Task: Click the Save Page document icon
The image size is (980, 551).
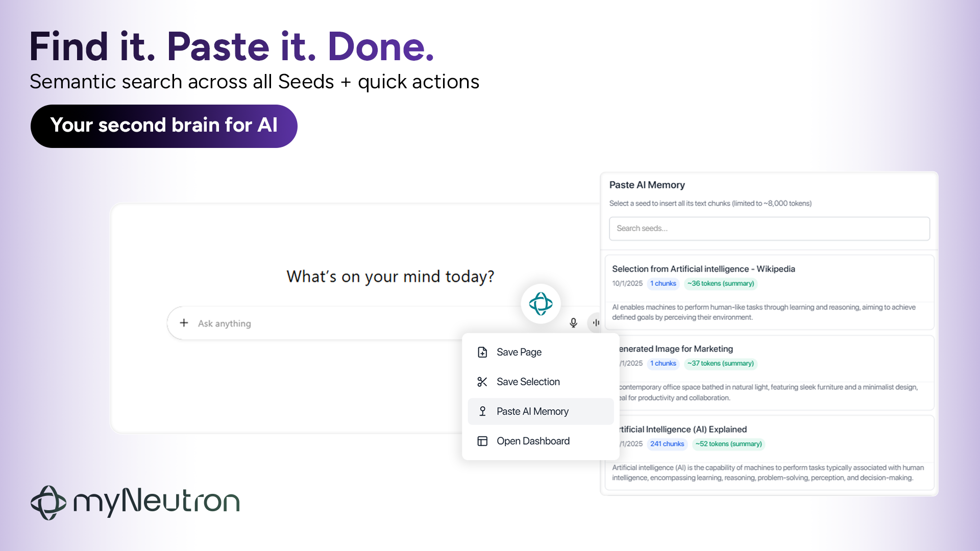Action: (x=482, y=352)
